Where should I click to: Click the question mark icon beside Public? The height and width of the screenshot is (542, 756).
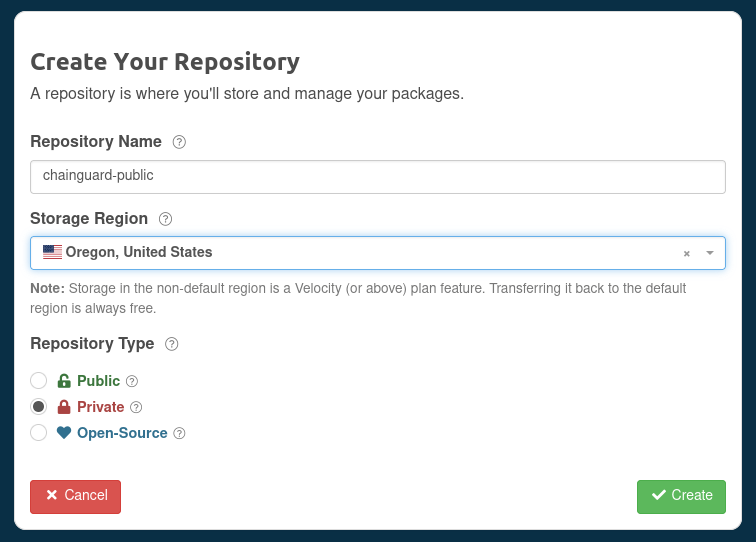132,381
